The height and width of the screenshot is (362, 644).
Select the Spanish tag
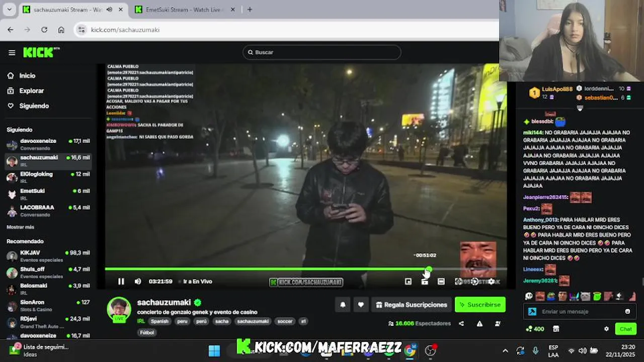click(x=159, y=321)
